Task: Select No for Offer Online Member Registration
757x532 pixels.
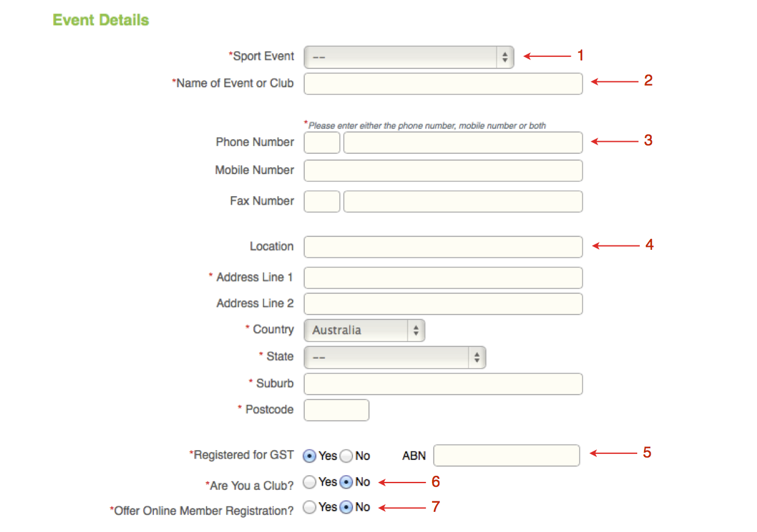Action: pos(346,508)
